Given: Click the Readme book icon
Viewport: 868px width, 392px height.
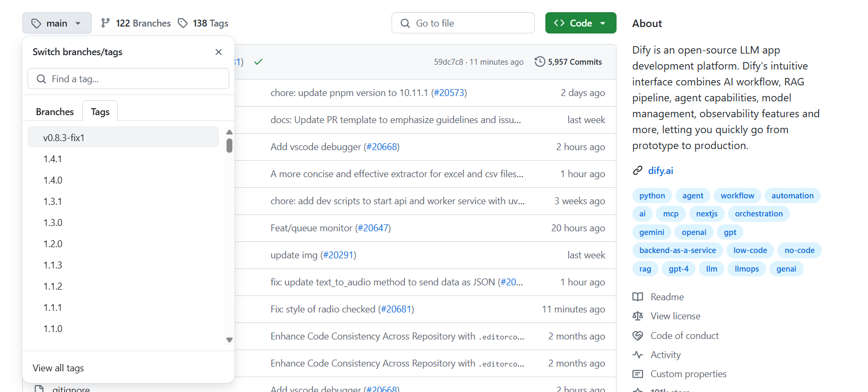Looking at the screenshot, I should 638,297.
